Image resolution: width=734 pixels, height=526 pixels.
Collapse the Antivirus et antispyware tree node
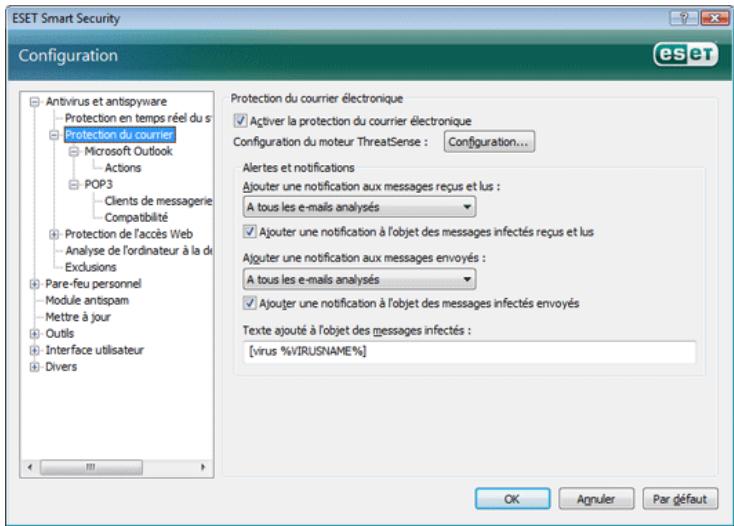(x=34, y=102)
